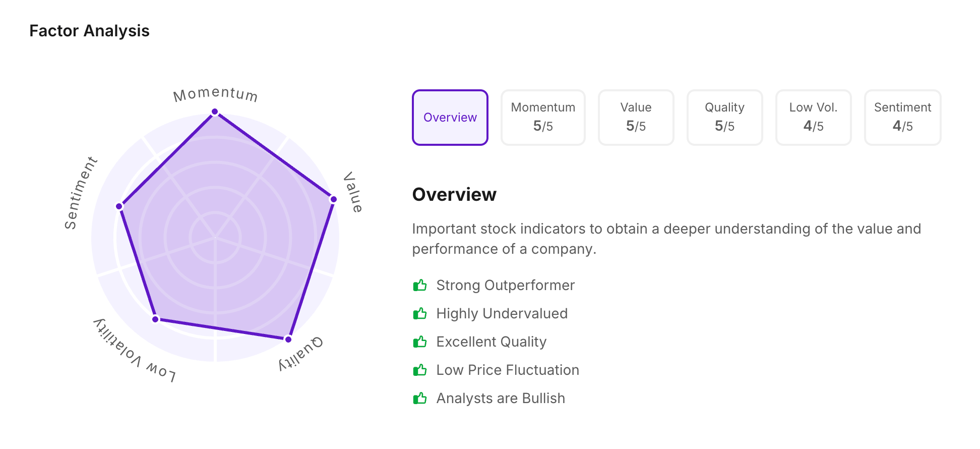Open the Momentum 5/5 tab

click(x=543, y=118)
